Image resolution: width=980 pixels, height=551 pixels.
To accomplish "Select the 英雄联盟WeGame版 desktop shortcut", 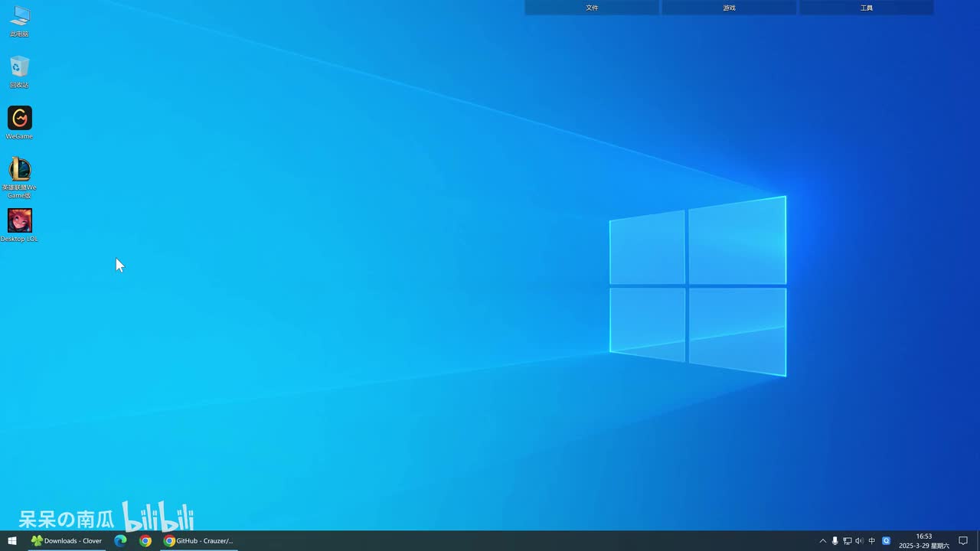I will (19, 178).
